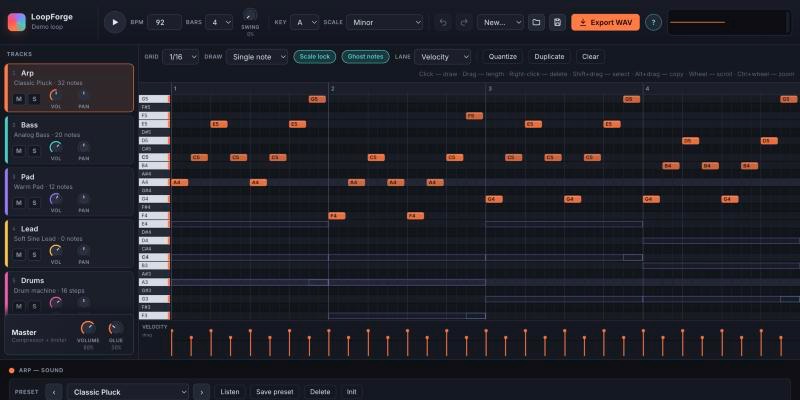The height and width of the screenshot is (400, 800).
Task: Open the Key dropdown showing A
Action: (x=305, y=22)
